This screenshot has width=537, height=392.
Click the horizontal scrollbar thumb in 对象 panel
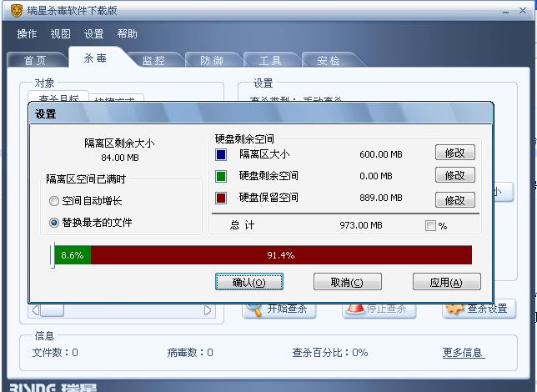(x=52, y=310)
